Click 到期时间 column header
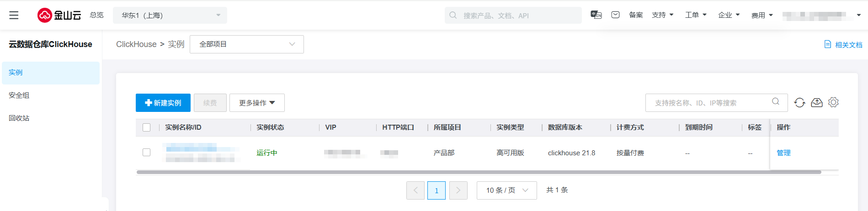Screen dimensions: 868x211 (698, 127)
